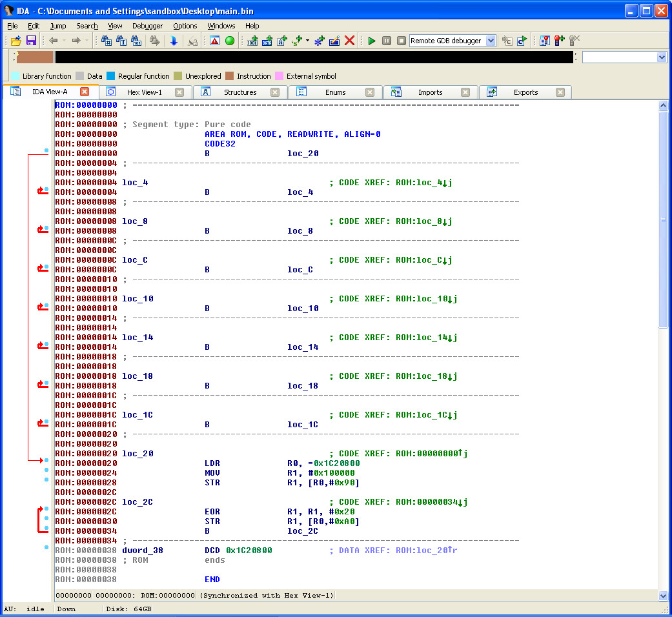The width and height of the screenshot is (672, 617).
Task: Switch to the Imports tab
Action: tap(431, 92)
